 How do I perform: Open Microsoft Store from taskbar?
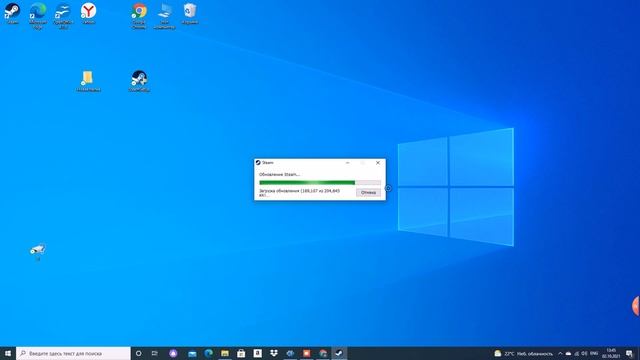(241, 353)
